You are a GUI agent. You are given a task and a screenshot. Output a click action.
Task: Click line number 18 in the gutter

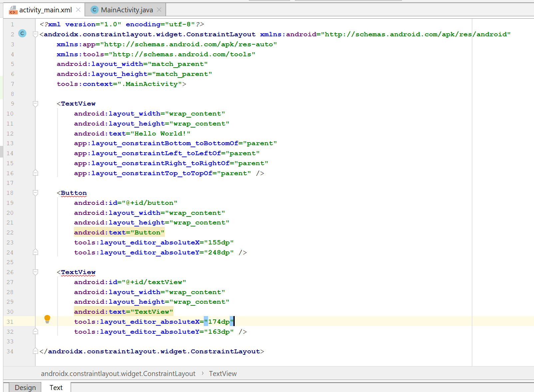click(10, 193)
